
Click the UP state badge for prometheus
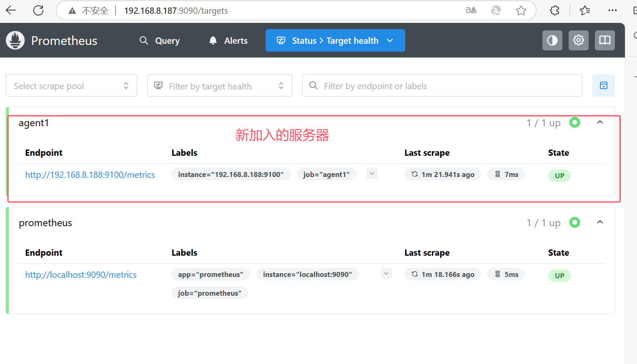tap(559, 276)
